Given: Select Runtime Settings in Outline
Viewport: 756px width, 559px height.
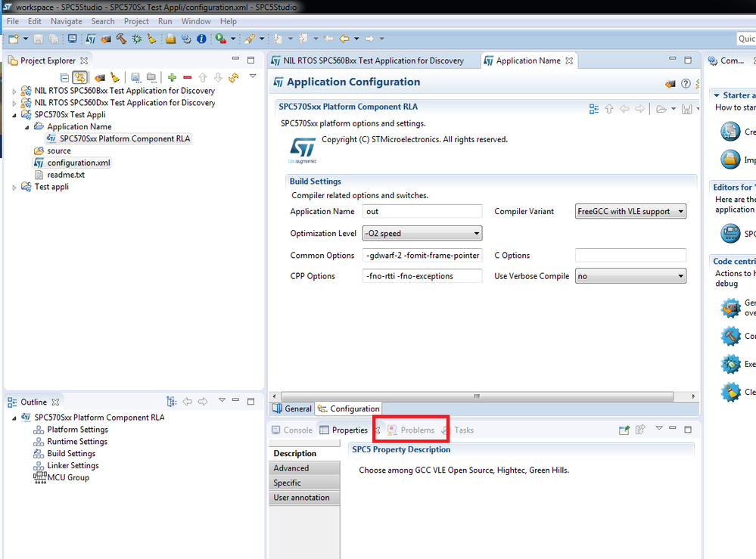Looking at the screenshot, I should 70,442.
